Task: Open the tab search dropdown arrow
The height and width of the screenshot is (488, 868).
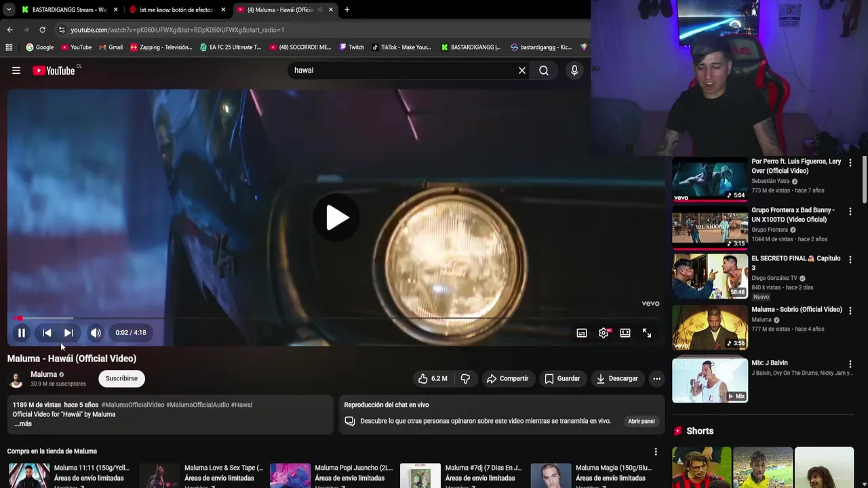Action: click(8, 9)
